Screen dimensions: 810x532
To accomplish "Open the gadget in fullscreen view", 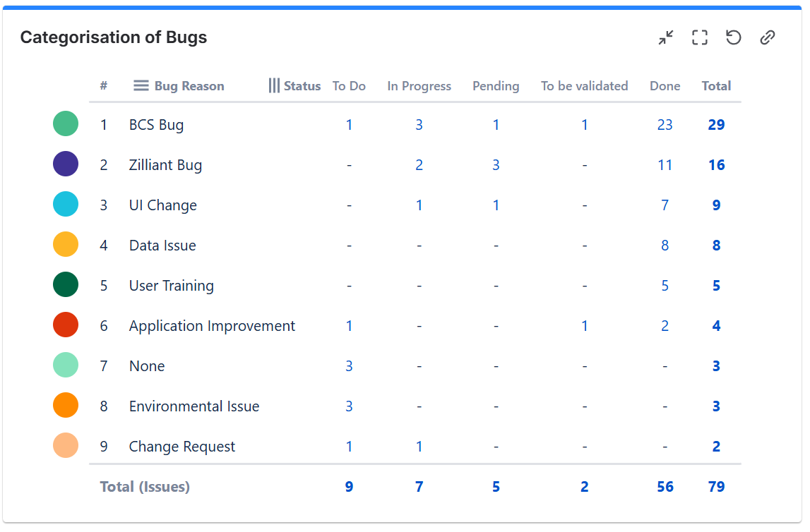I will click(x=699, y=38).
